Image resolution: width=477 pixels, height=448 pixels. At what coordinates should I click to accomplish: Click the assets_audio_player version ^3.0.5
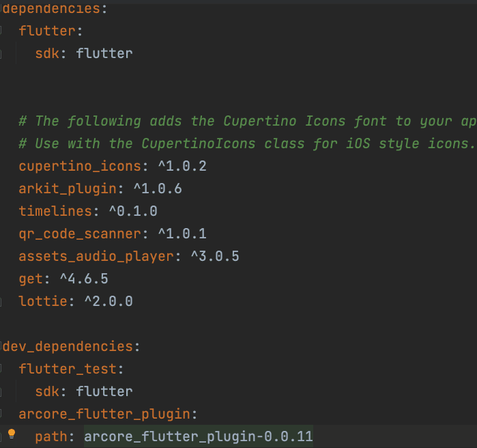tap(214, 256)
